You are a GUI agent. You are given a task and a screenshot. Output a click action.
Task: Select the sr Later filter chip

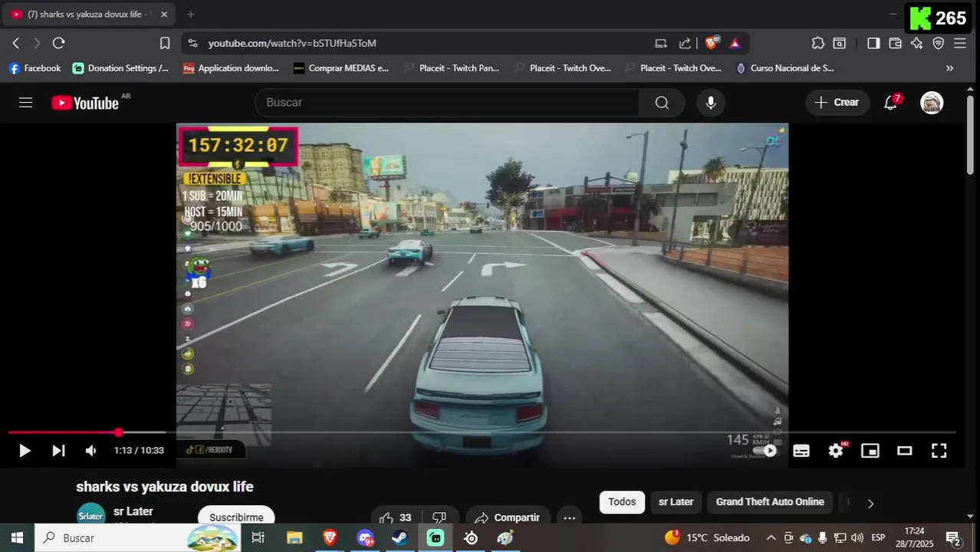tap(676, 502)
